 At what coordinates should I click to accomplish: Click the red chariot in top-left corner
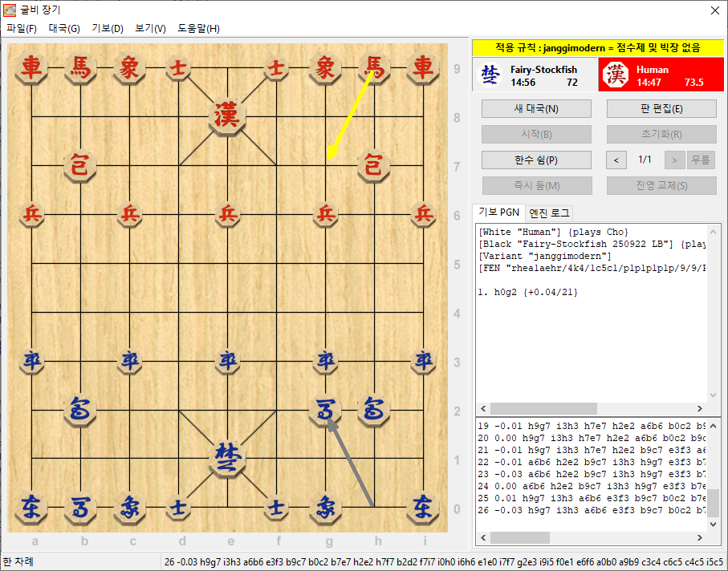(x=31, y=67)
